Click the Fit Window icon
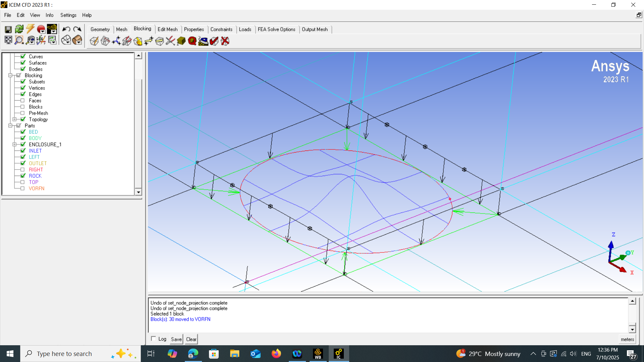 pos(8,40)
